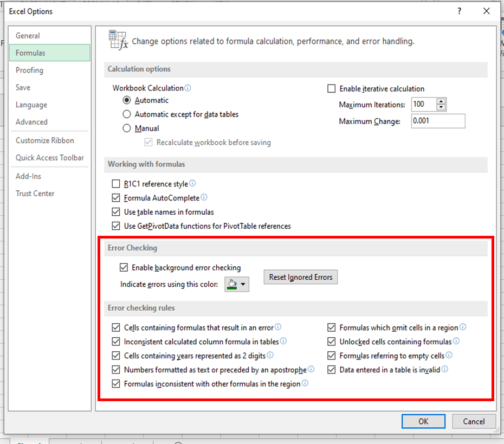Viewport: 504px width, 444px height.
Task: Click the Help question mark in title bar
Action: click(x=460, y=11)
